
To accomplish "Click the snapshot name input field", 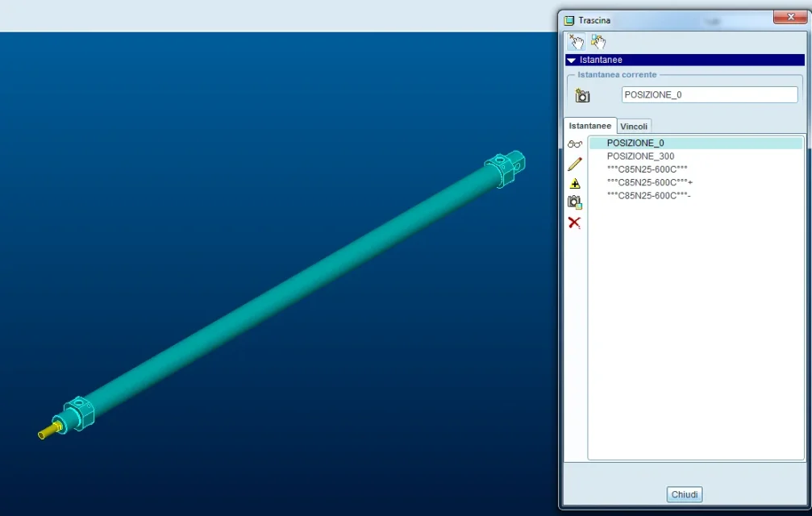I will point(709,95).
